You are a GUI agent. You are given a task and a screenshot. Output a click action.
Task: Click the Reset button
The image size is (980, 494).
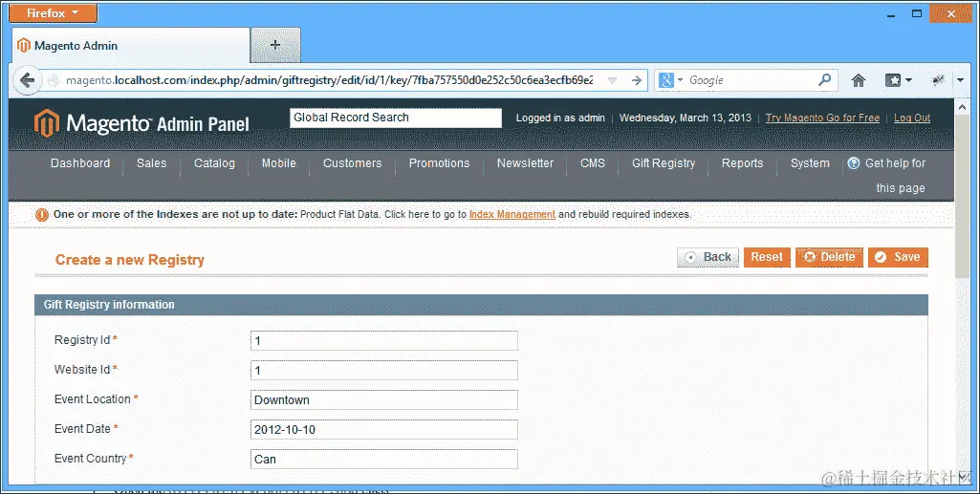[x=767, y=257]
